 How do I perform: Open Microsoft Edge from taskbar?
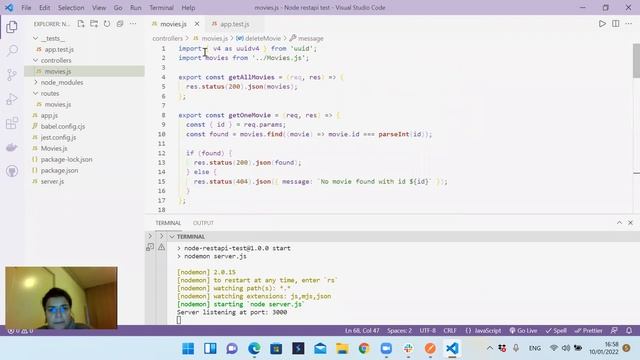coord(254,349)
